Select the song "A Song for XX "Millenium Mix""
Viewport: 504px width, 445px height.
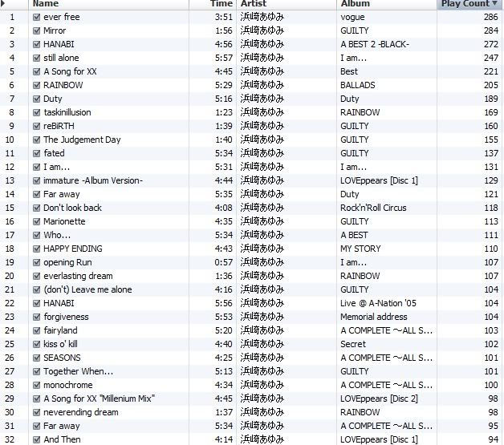tap(99, 398)
